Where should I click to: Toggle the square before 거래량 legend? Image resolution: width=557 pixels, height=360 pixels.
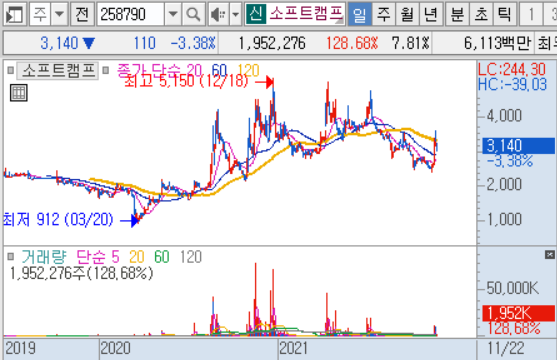[11, 256]
